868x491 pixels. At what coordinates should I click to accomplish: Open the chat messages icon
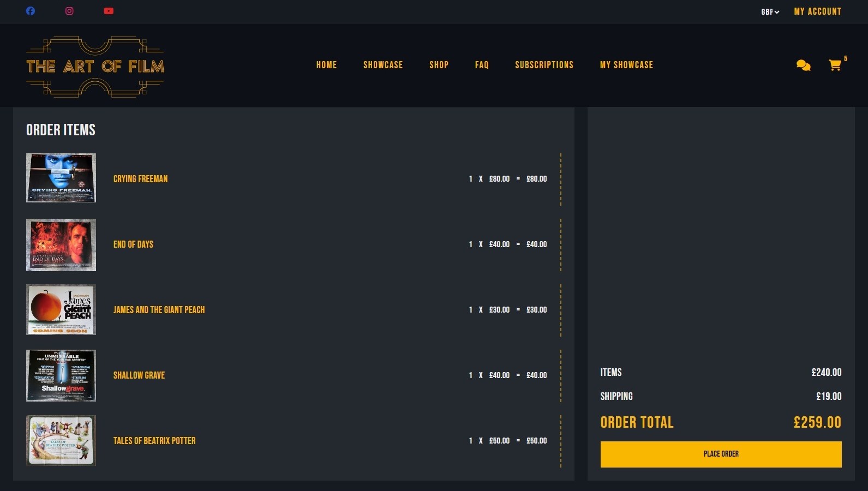tap(803, 65)
